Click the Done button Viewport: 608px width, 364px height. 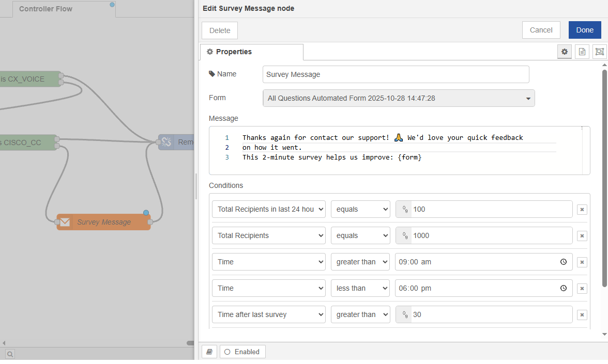pos(585,30)
